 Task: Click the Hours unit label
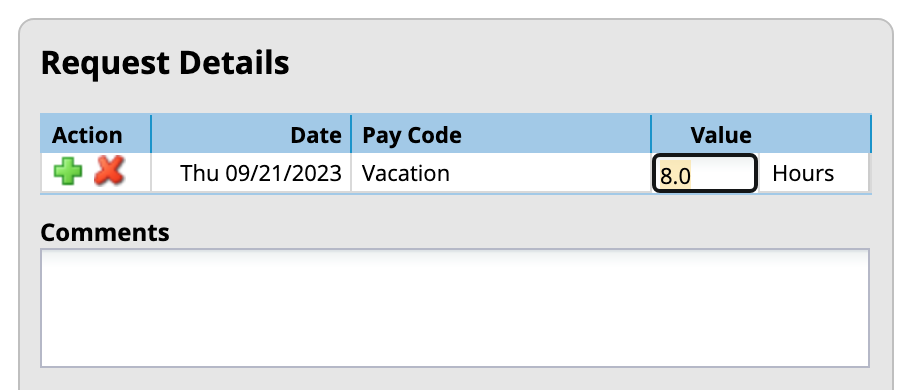(803, 173)
